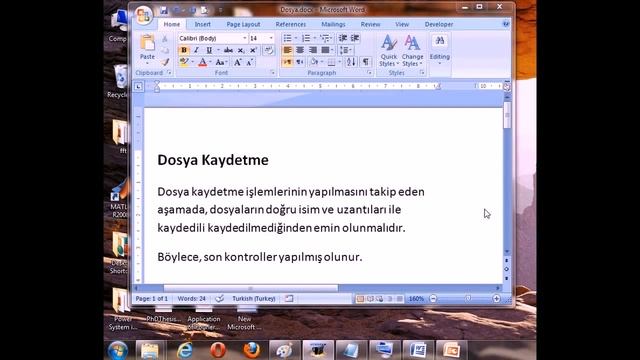Apply italic formatting
The height and width of the screenshot is (360, 640).
[x=196, y=50]
